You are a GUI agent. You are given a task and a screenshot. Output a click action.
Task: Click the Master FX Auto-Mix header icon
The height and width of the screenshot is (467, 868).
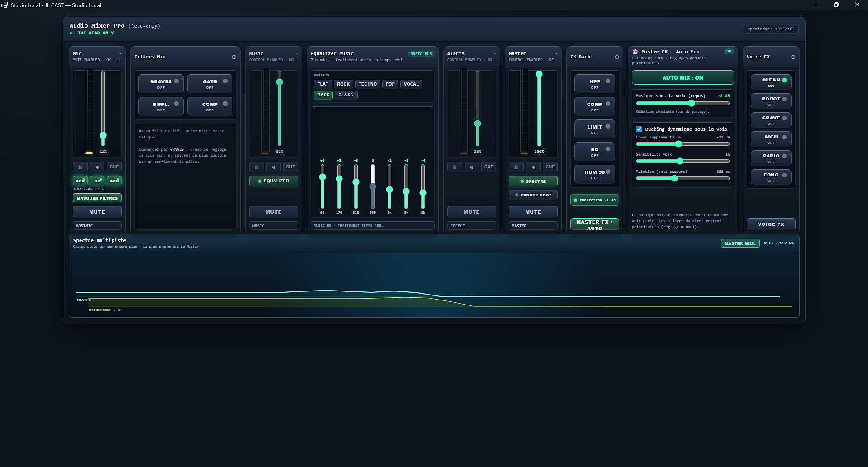pos(636,52)
